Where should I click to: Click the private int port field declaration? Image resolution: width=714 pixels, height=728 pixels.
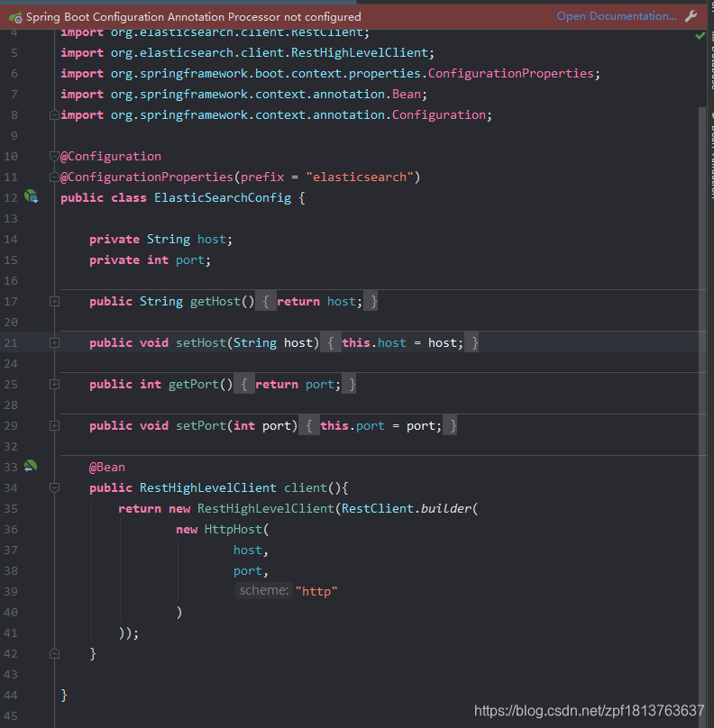point(150,260)
